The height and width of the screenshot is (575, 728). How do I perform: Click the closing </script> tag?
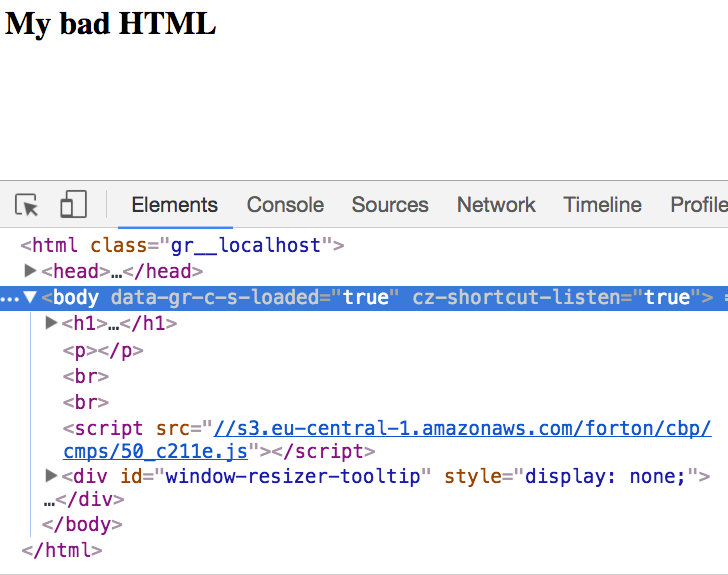323,451
